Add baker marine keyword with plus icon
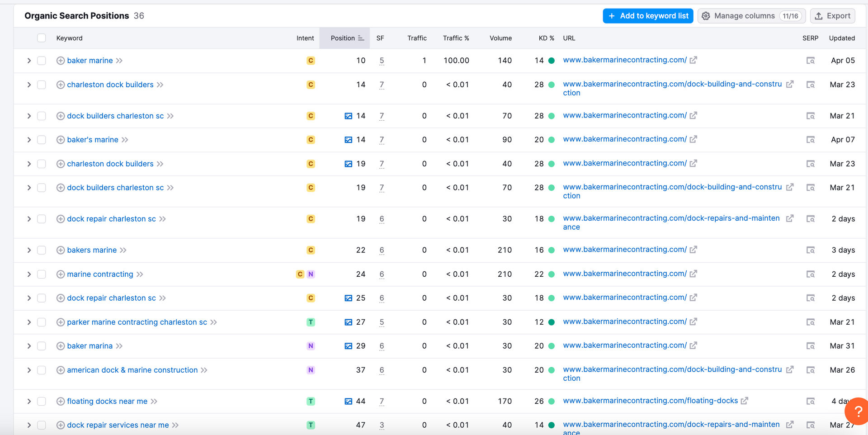This screenshot has height=435, width=868. click(61, 61)
